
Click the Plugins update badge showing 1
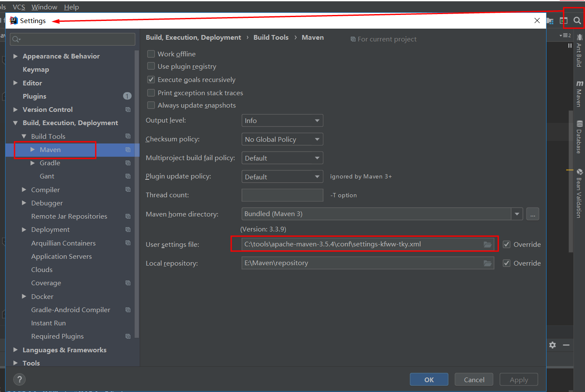[127, 96]
